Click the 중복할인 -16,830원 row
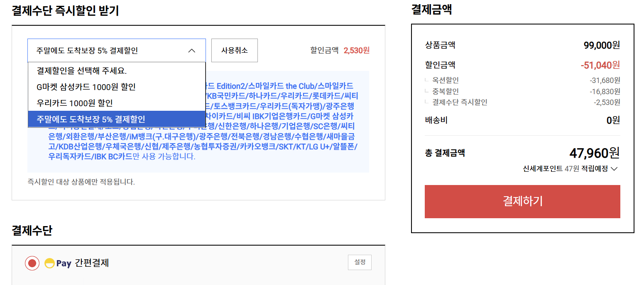The width and height of the screenshot is (644, 285). [x=522, y=91]
